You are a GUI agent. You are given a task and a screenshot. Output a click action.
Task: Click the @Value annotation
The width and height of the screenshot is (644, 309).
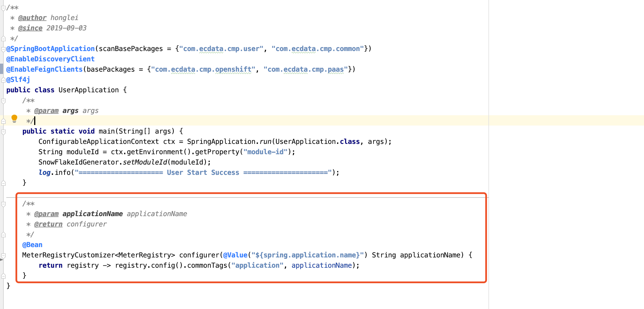pos(235,255)
